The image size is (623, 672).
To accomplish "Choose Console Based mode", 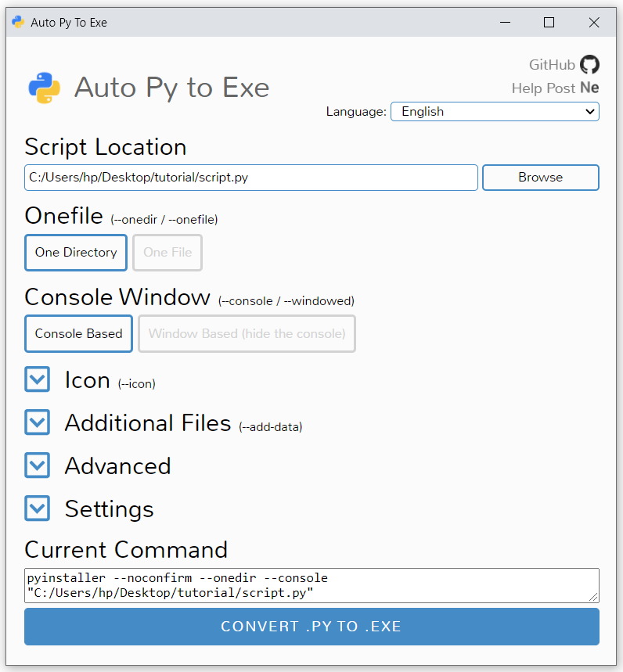I will (x=78, y=334).
